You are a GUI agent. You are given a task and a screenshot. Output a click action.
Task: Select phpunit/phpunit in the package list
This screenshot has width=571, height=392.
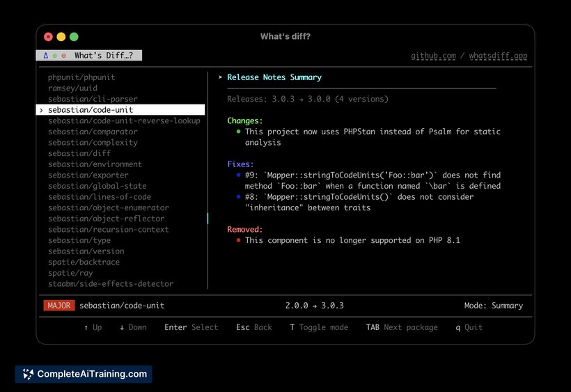pyautogui.click(x=81, y=77)
